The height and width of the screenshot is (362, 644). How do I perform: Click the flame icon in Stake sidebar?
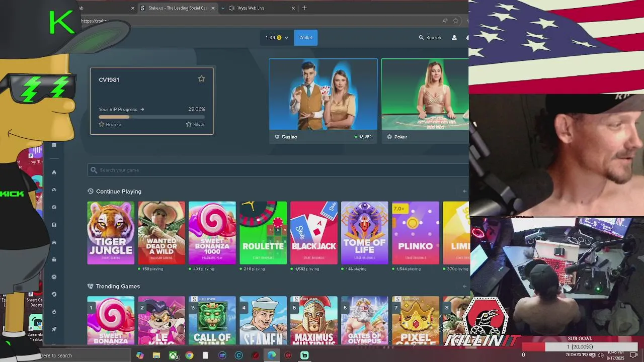click(x=54, y=172)
